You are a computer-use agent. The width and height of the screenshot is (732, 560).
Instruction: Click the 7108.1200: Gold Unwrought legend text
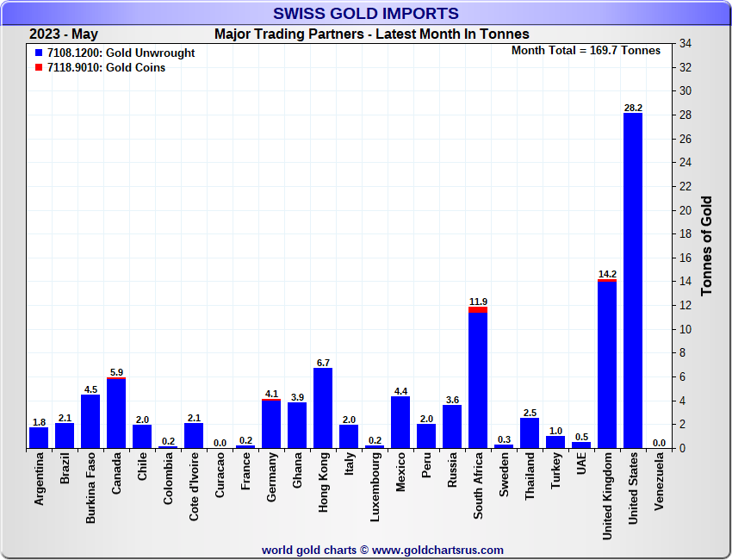click(121, 53)
